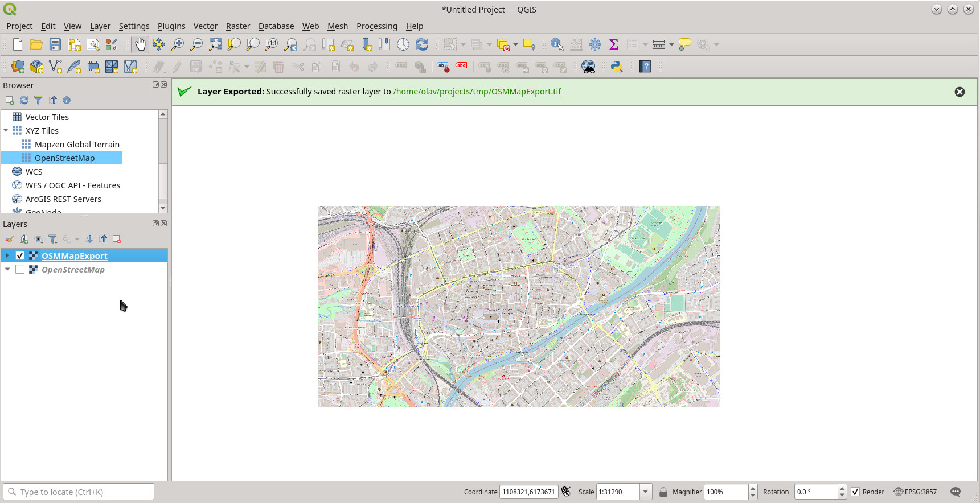Image resolution: width=980 pixels, height=503 pixels.
Task: Save the project with the floppy icon
Action: (55, 44)
